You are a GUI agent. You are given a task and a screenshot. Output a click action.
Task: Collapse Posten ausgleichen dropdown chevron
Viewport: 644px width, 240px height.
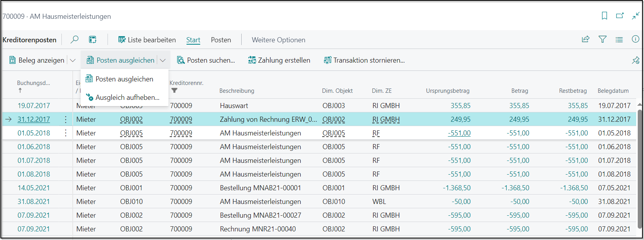pos(163,60)
